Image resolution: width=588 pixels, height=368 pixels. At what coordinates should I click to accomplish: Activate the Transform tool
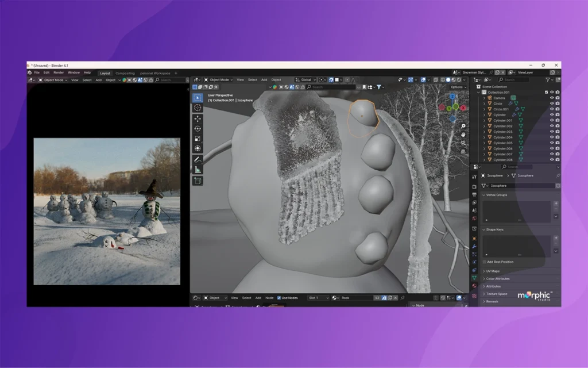198,148
